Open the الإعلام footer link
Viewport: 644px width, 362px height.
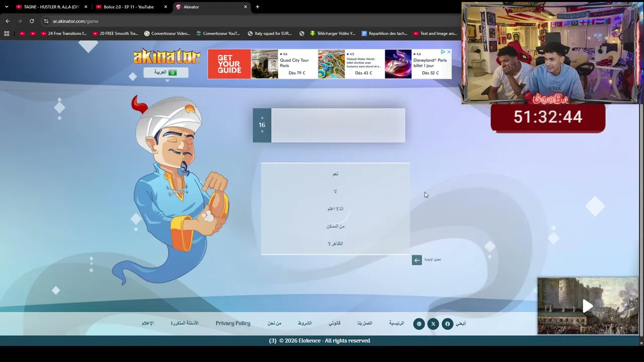point(147,323)
